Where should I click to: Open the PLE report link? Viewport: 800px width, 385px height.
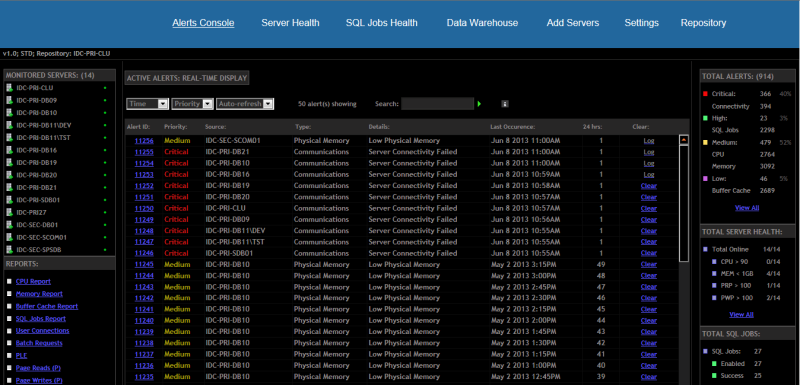point(21,355)
